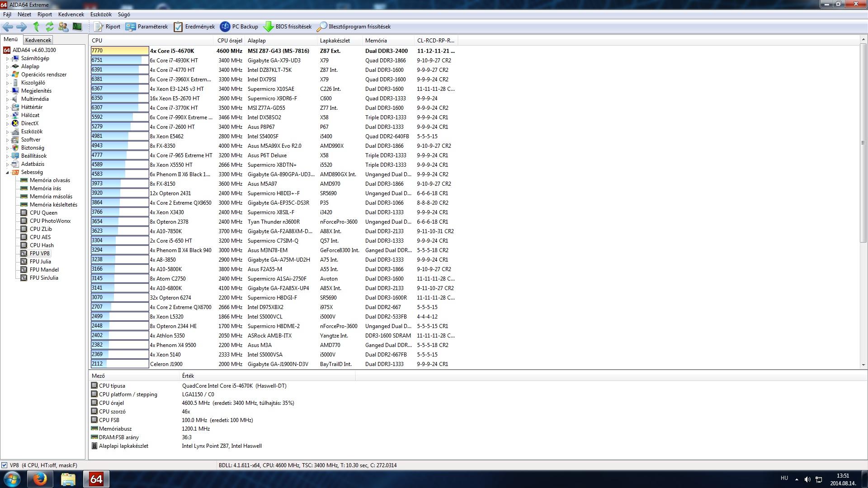The width and height of the screenshot is (868, 488).
Task: Expand the Hálózat tree node
Action: [x=7, y=116]
